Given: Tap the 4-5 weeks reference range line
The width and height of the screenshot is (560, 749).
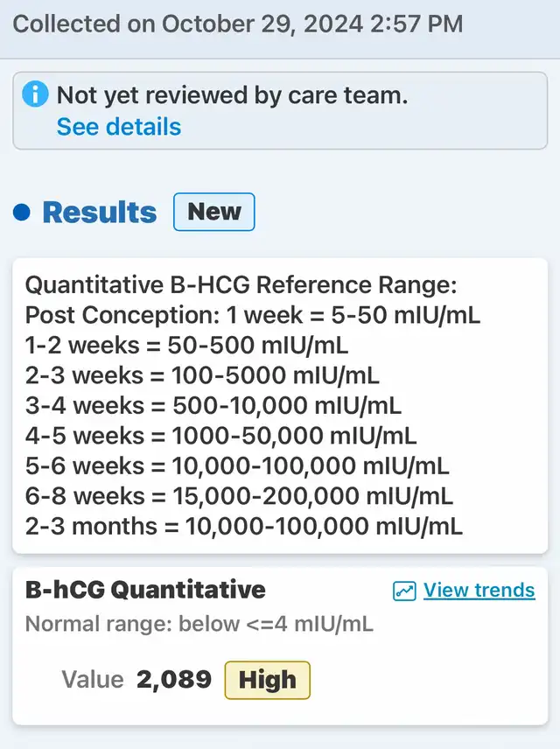Looking at the screenshot, I should coord(220,435).
